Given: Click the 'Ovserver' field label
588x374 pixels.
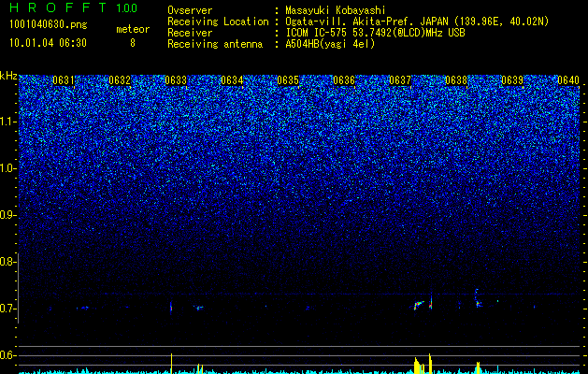Looking at the screenshot, I should click(190, 11).
